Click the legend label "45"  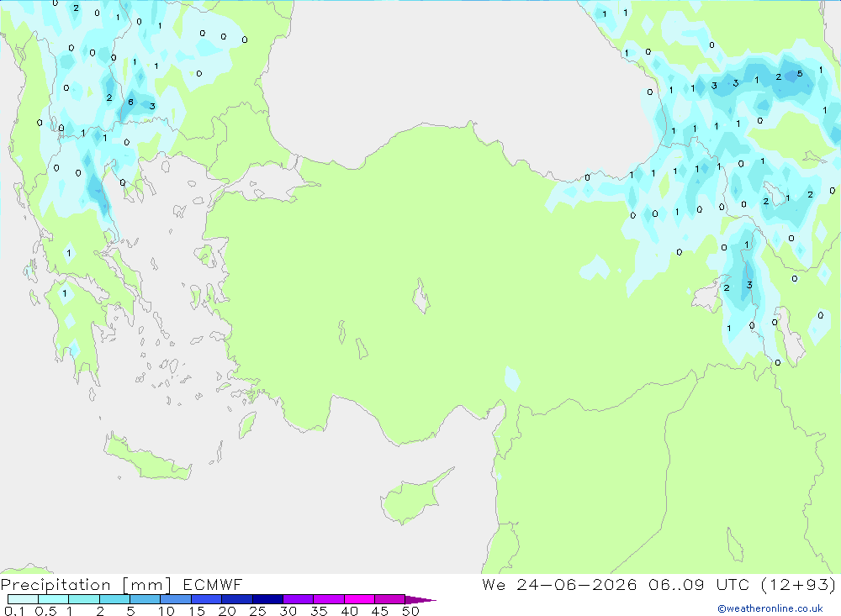pos(380,611)
